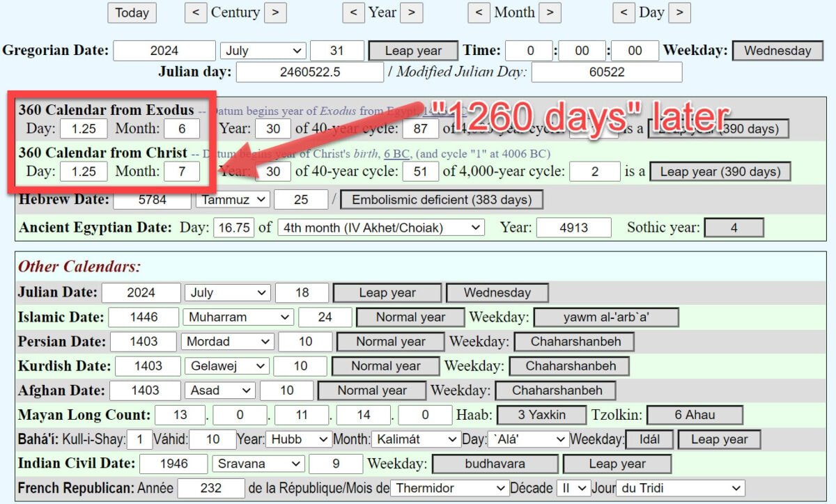Go back one Day

[624, 13]
